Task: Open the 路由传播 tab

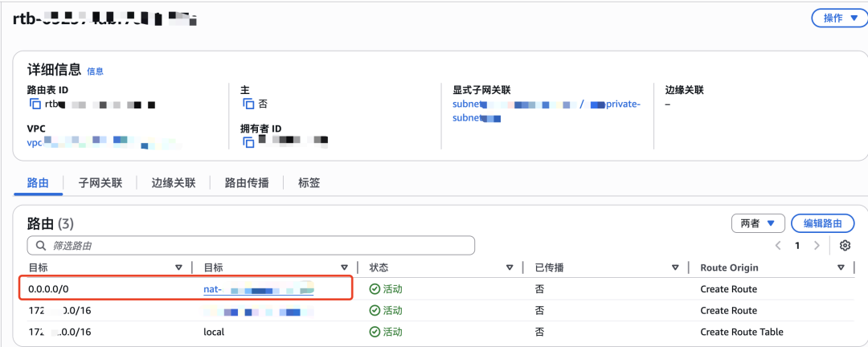Action: click(x=247, y=182)
